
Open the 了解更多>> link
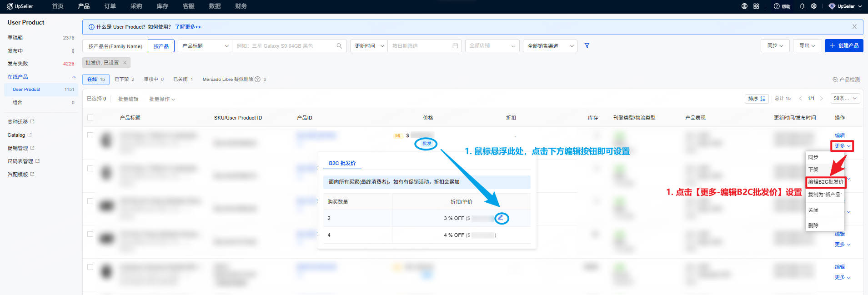coord(188,27)
